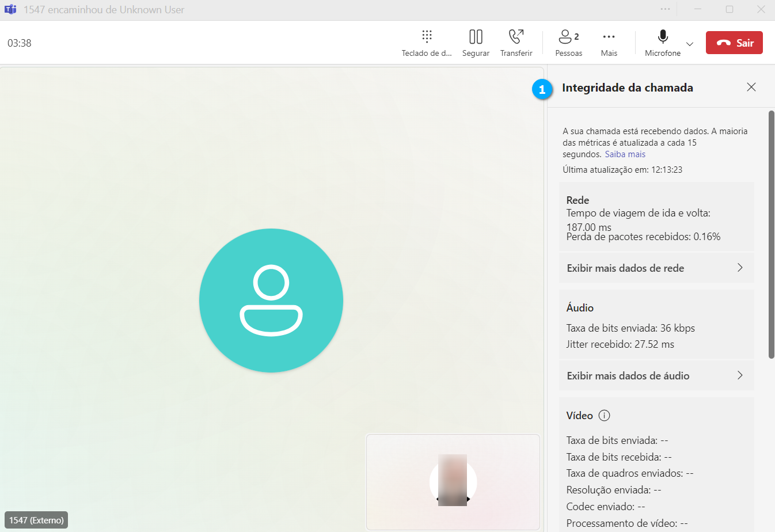Screen dimensions: 775x532
Task: Expand Exibir mais dados de áudio
Action: [x=656, y=375]
